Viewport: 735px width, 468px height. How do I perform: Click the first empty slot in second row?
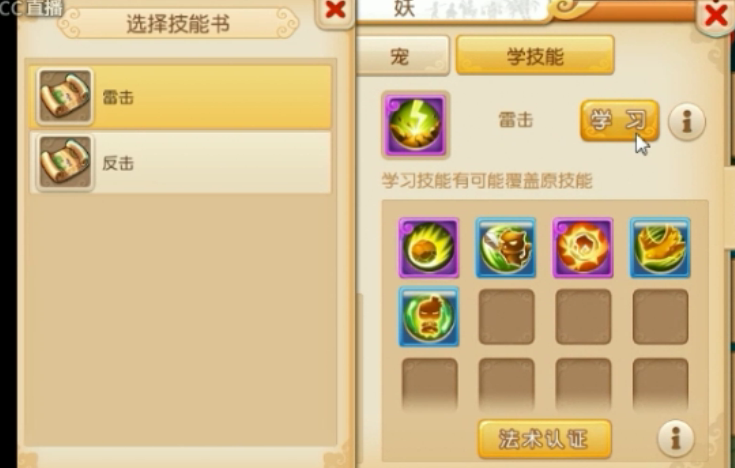point(506,317)
